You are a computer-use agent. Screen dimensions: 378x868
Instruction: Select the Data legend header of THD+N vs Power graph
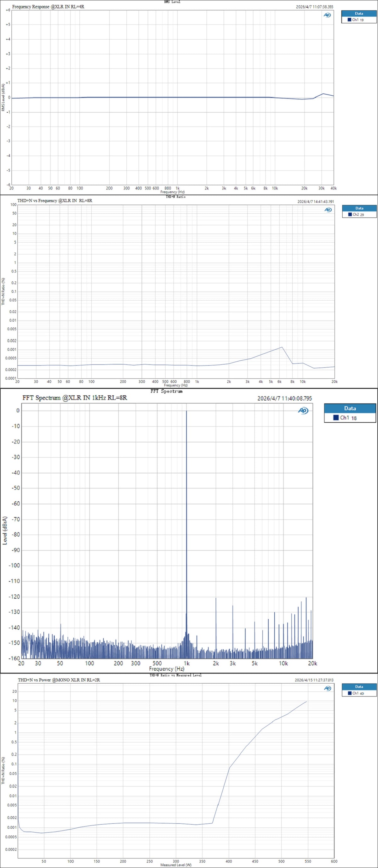[x=359, y=687]
